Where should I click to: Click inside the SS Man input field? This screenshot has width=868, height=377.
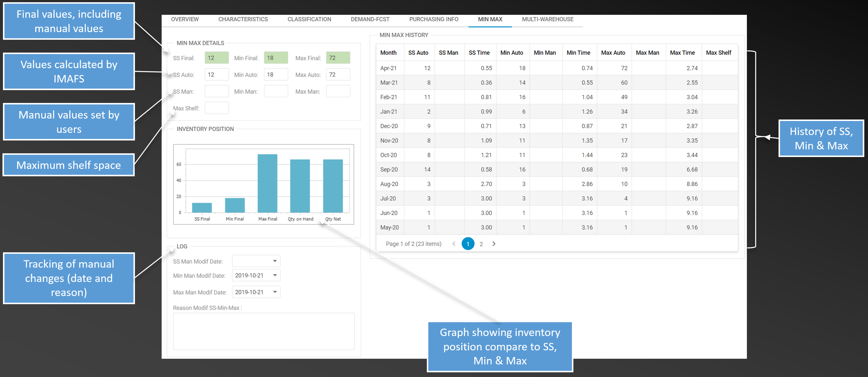pyautogui.click(x=217, y=91)
